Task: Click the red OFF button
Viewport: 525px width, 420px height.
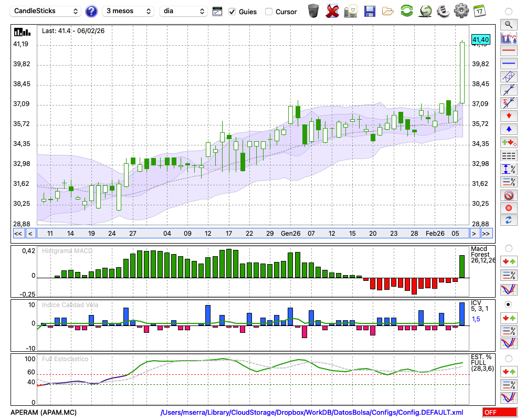Action: pos(499,413)
